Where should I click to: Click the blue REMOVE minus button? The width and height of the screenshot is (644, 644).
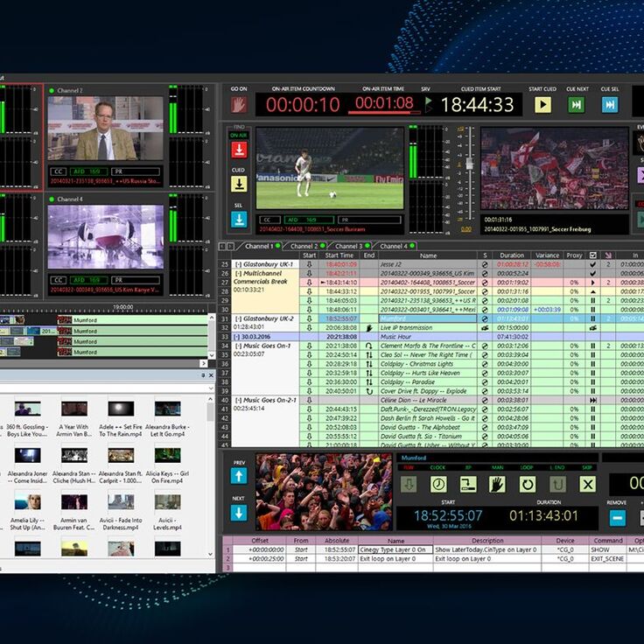click(617, 518)
